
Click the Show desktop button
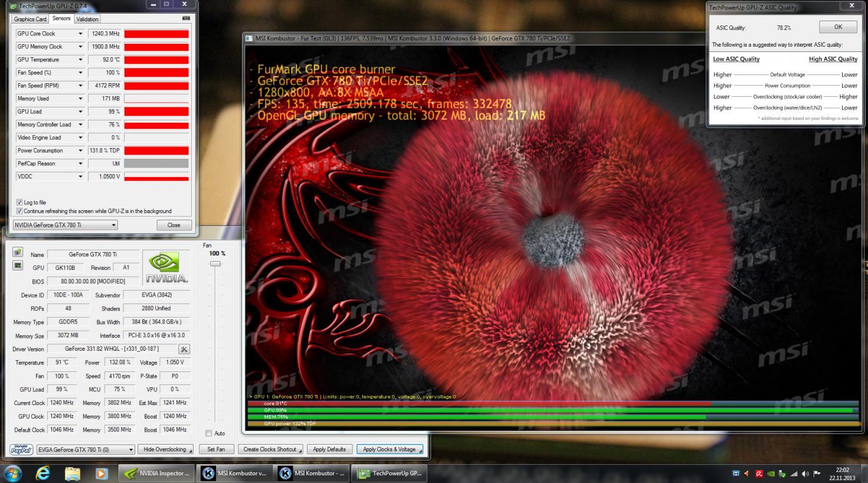(x=864, y=473)
